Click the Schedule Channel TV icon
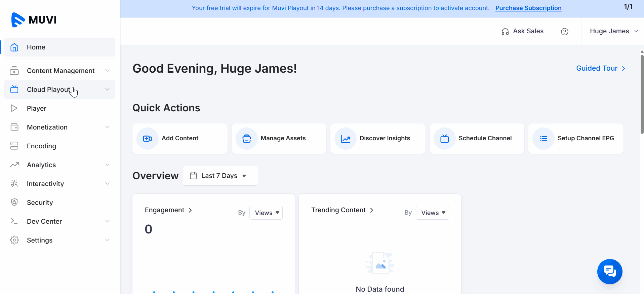This screenshot has width=644, height=294. [x=445, y=139]
